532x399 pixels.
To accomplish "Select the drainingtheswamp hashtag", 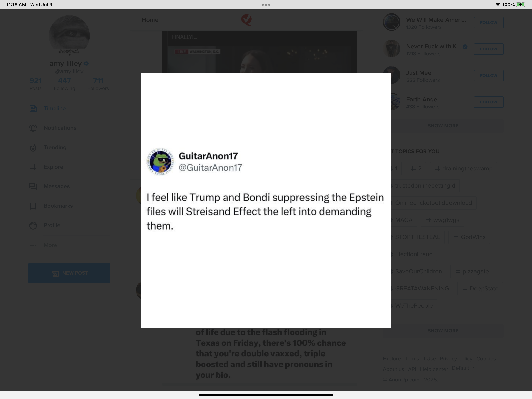I will click(463, 169).
